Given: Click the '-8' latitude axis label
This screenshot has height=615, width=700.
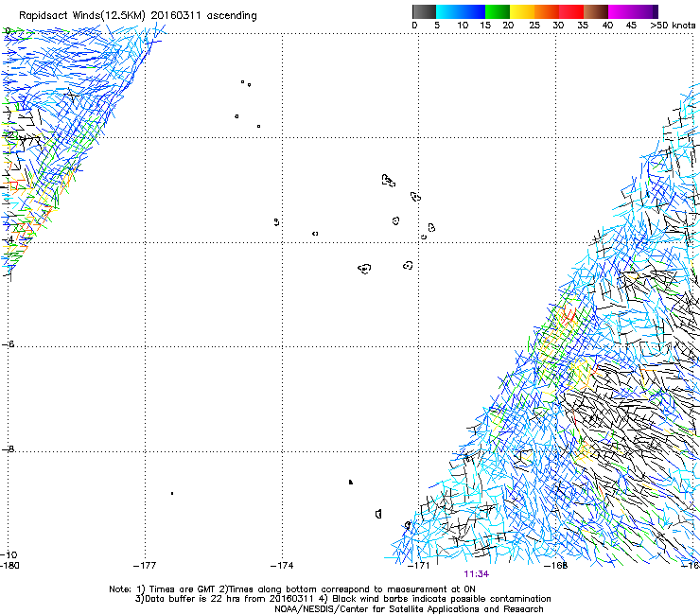Looking at the screenshot, I should coord(8,449).
